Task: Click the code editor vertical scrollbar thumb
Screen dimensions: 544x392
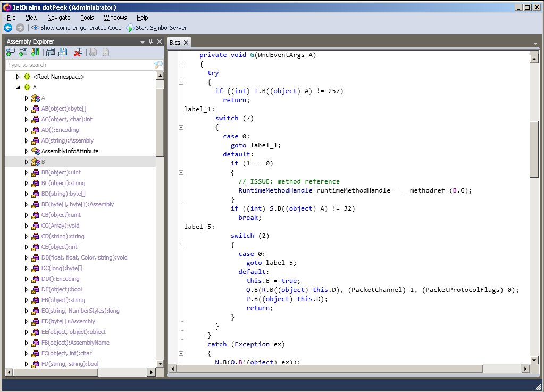Action: click(534, 149)
